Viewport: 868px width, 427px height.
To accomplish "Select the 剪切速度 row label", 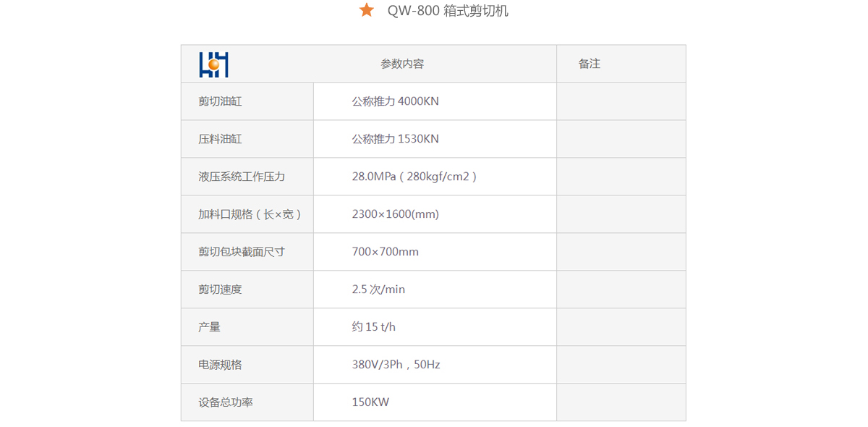I will coord(220,289).
